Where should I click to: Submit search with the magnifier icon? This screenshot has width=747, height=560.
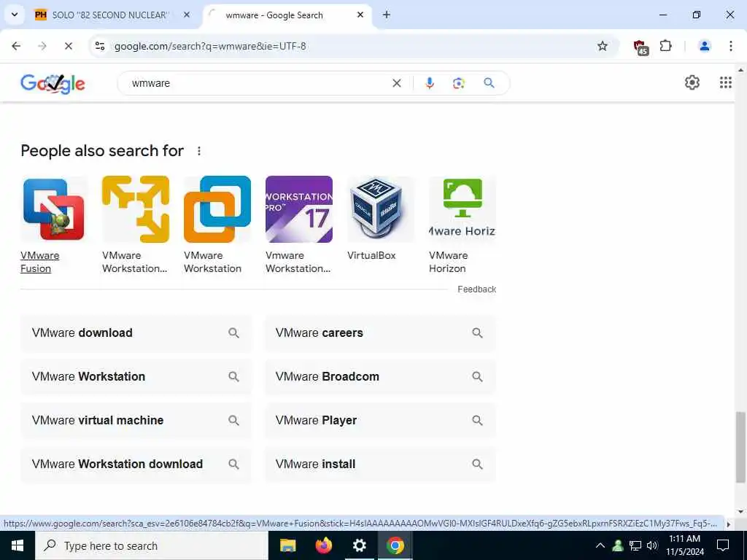point(489,83)
